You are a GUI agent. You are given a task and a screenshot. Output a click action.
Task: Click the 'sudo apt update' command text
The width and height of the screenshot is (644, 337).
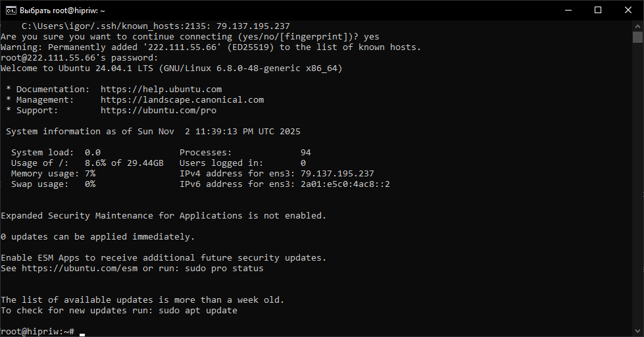[x=198, y=311]
